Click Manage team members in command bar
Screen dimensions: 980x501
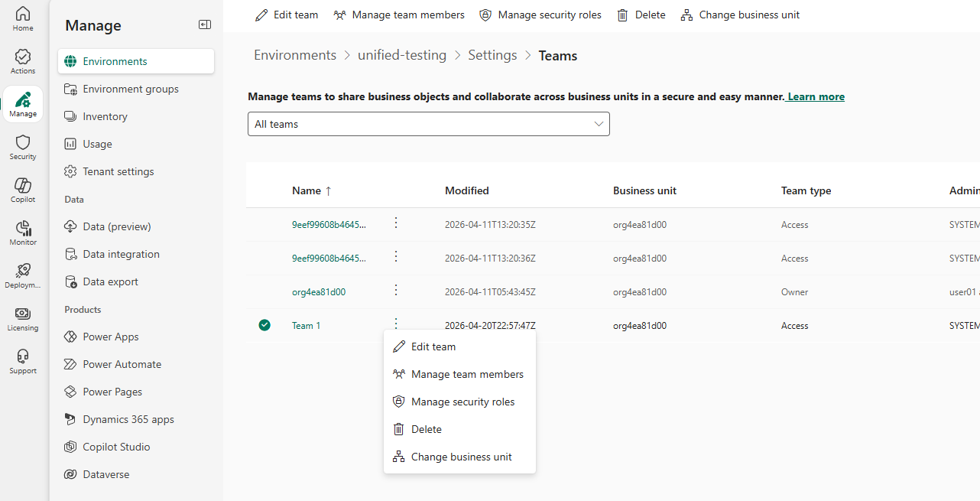399,15
